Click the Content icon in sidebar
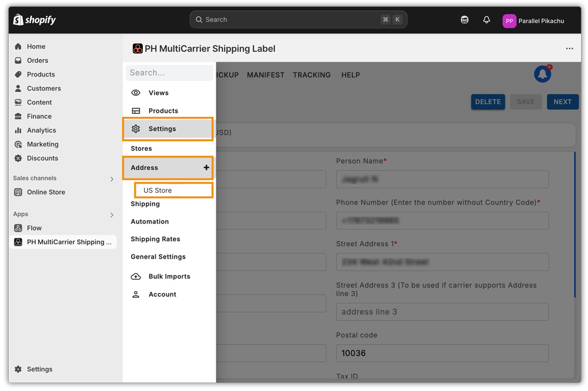The image size is (588, 391). (x=18, y=102)
